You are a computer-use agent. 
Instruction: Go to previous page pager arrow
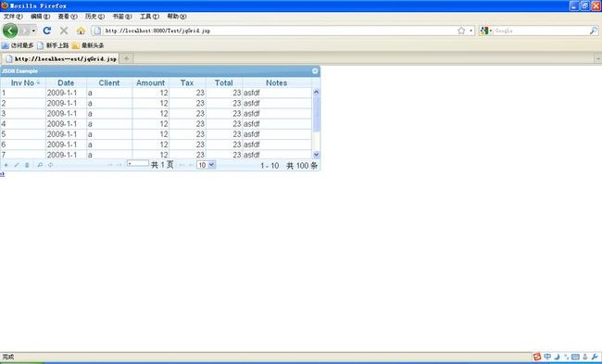(x=119, y=165)
